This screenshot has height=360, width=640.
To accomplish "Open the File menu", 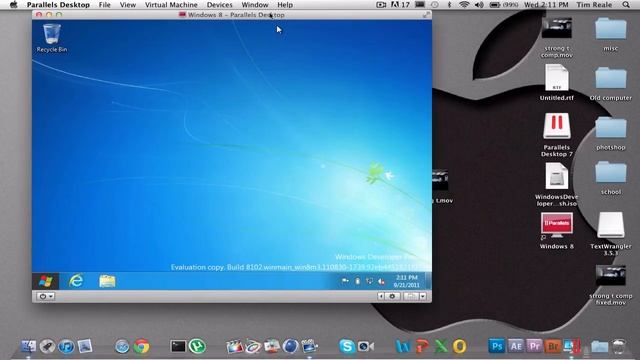I will pyautogui.click(x=104, y=5).
